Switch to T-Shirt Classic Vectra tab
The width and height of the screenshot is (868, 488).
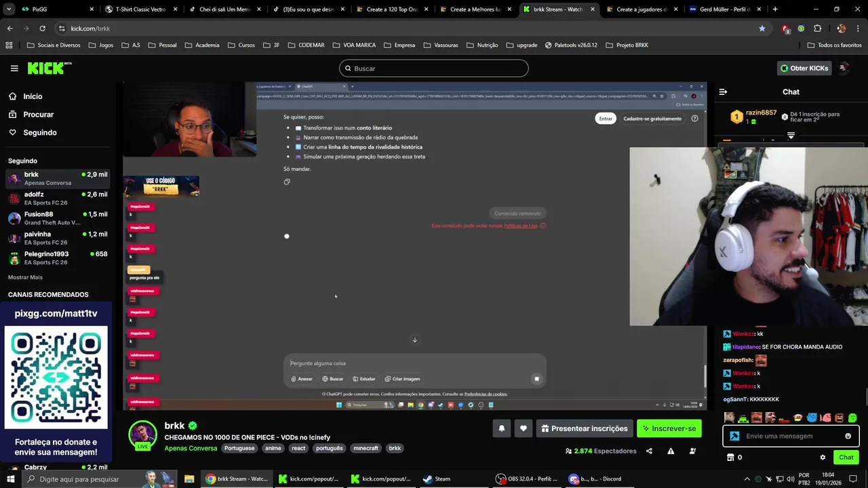(140, 9)
